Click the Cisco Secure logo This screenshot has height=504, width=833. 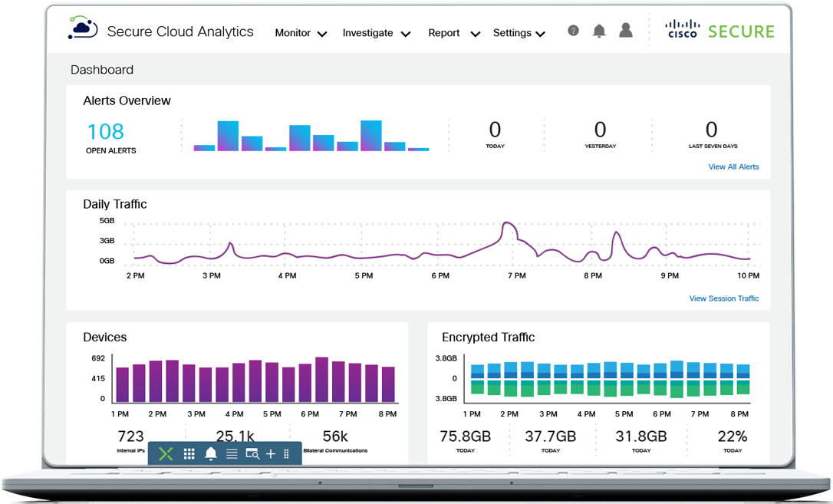[719, 31]
